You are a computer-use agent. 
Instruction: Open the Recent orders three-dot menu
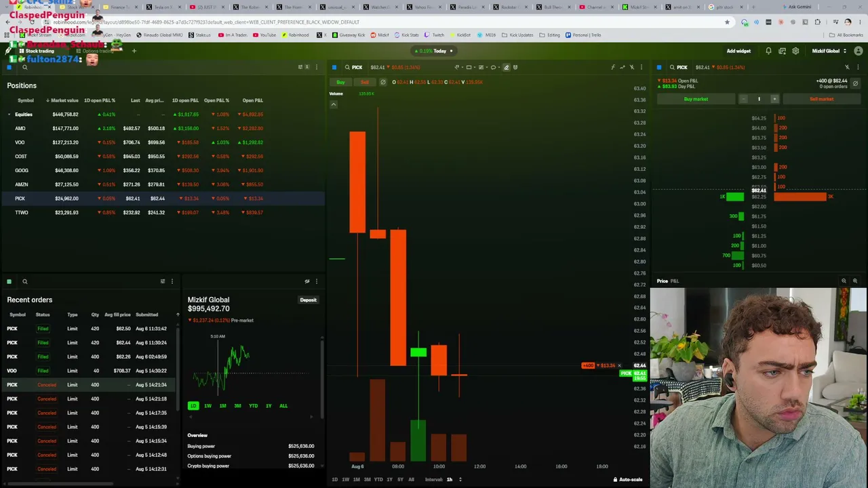pos(172,281)
